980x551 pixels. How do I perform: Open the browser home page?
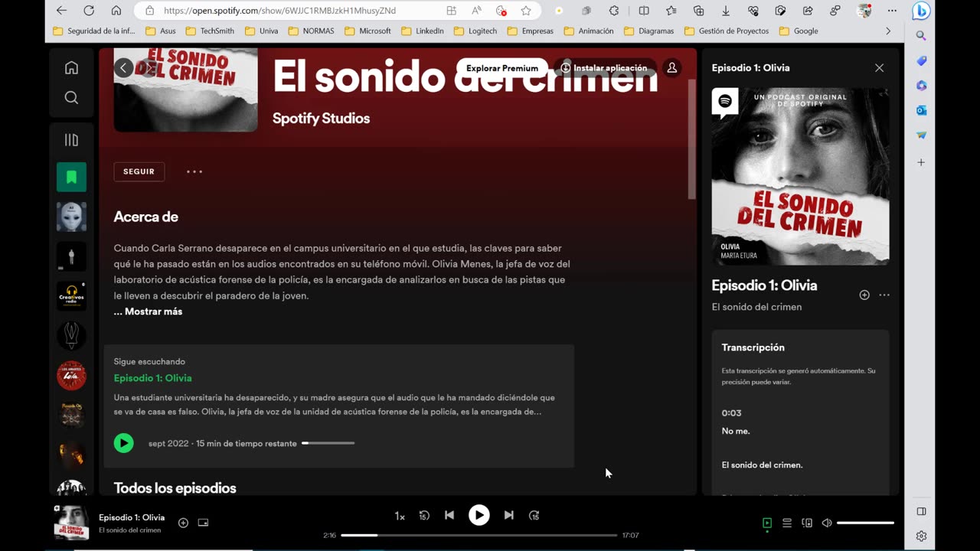pos(116,11)
